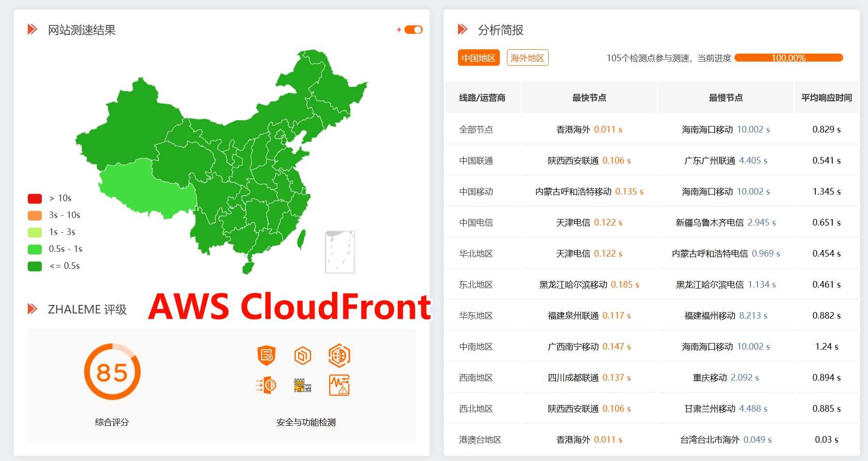Click the light green 1s - 3s swatch
868x461 pixels.
(x=35, y=232)
